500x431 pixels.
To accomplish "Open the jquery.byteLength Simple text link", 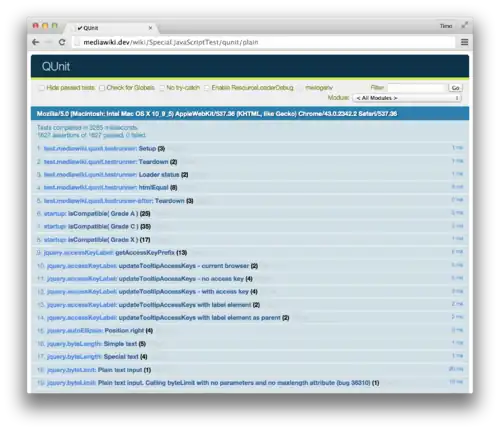I will point(74,344).
